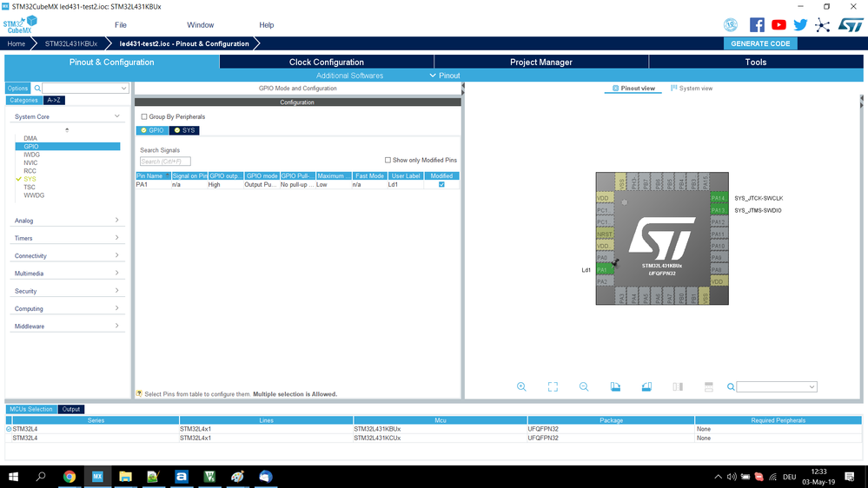Open ST YouTube channel icon
This screenshot has height=488, width=868.
(779, 25)
